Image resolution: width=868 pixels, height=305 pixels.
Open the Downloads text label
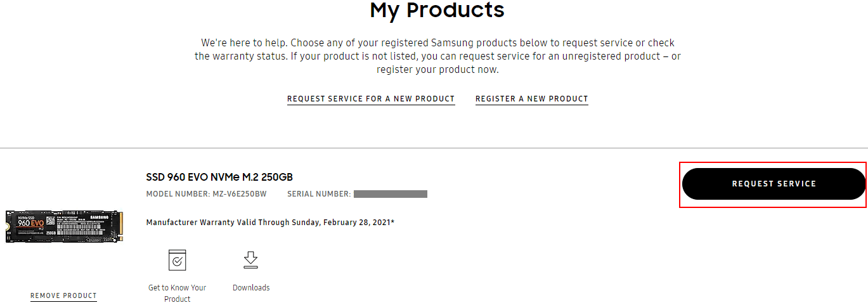pos(251,288)
